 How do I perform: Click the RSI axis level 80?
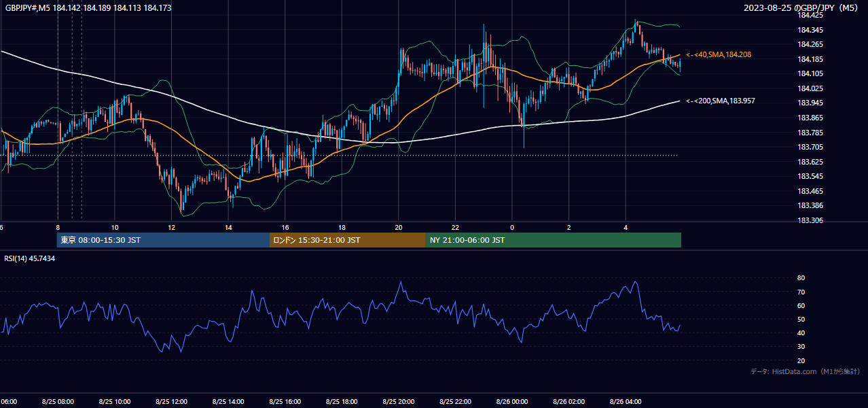tap(801, 278)
